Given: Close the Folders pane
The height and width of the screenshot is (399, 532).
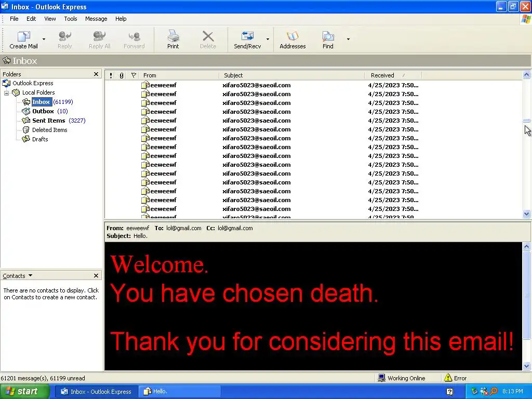Looking at the screenshot, I should [96, 74].
